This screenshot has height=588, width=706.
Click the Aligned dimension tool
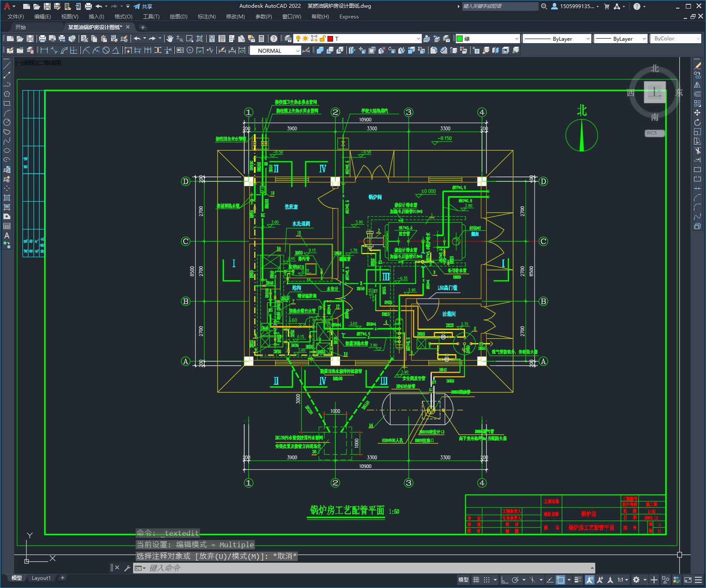tap(54, 51)
